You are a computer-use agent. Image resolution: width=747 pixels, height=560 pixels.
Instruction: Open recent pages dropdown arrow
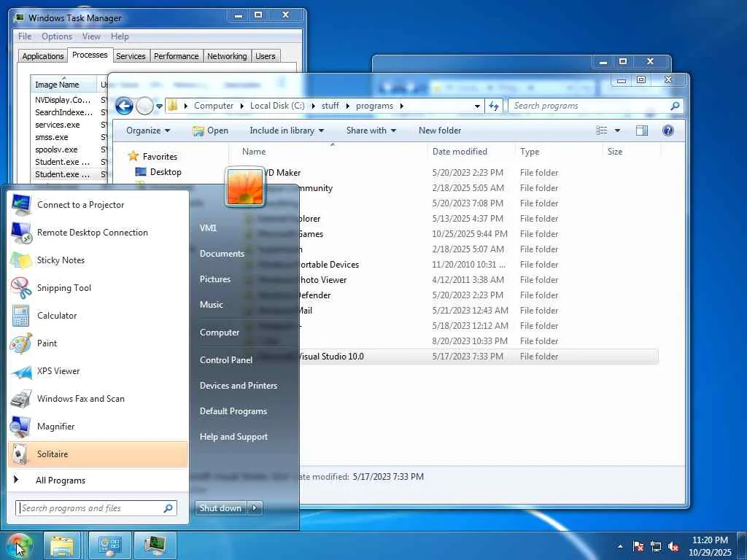click(x=159, y=106)
